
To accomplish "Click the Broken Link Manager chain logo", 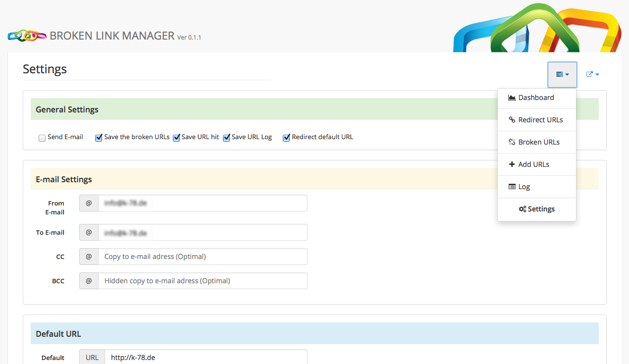I will (x=27, y=36).
